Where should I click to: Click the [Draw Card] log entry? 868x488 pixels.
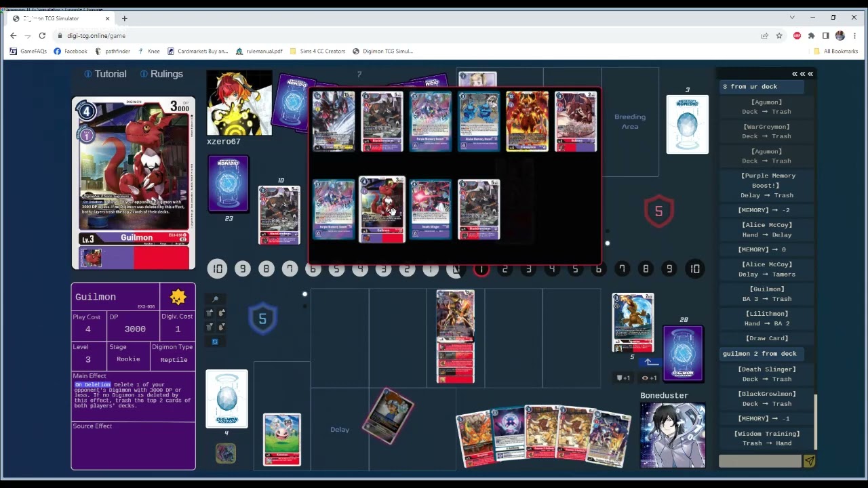tap(767, 338)
